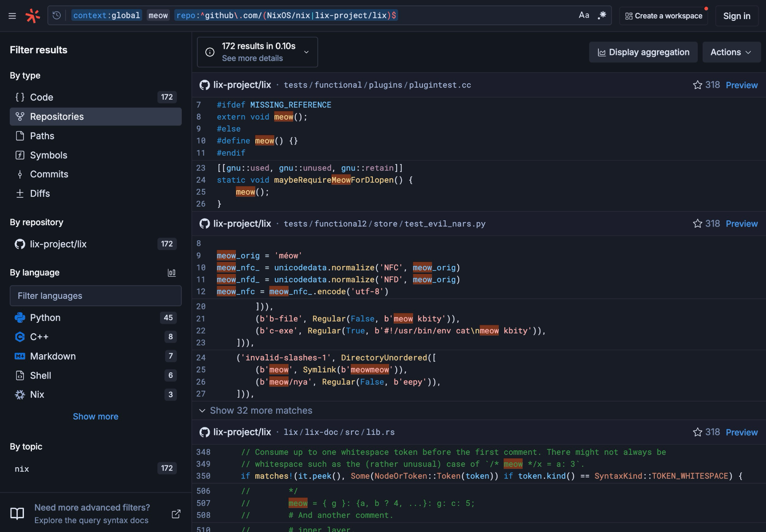
Task: Click the Code braces icon
Action: click(x=20, y=97)
